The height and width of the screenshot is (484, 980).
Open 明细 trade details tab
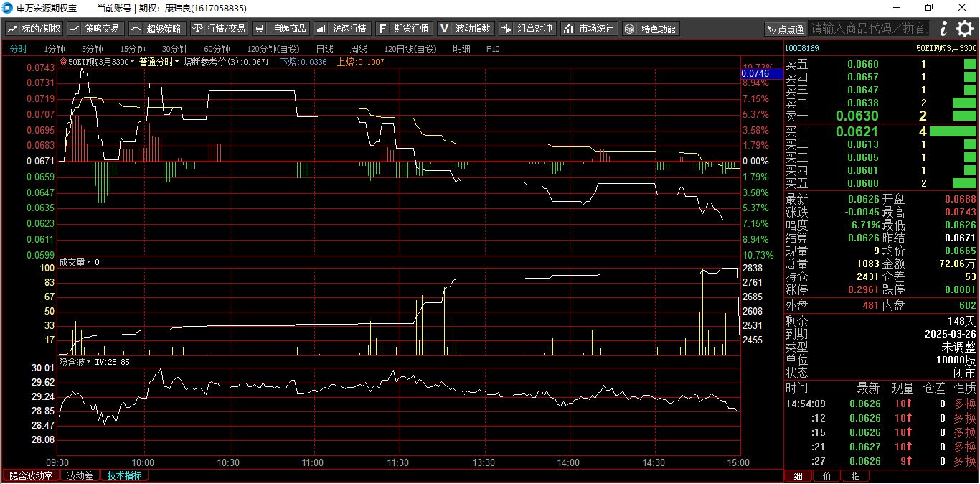[461, 49]
